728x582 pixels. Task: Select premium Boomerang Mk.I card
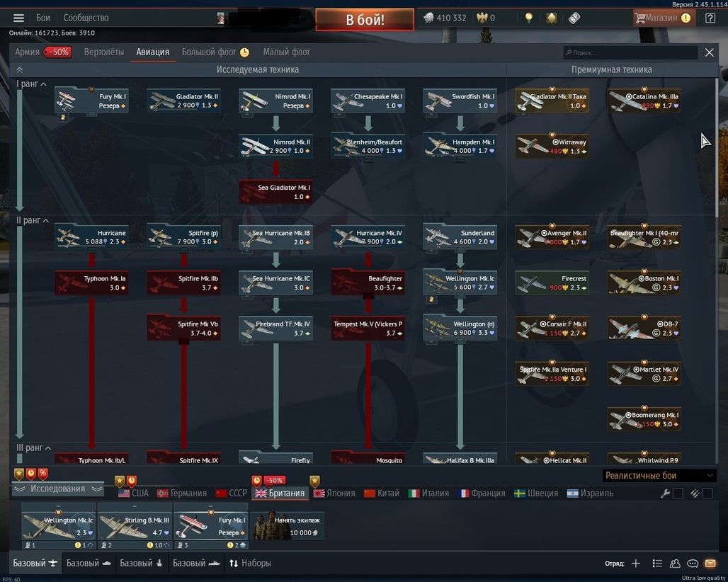point(644,419)
